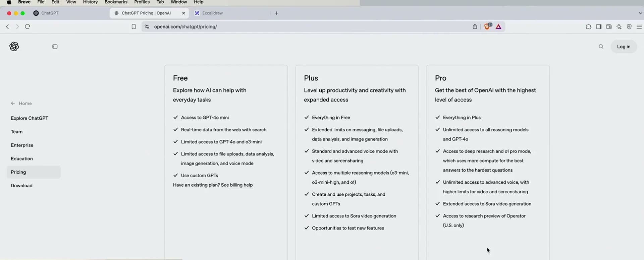Click the Log in button

624,47
